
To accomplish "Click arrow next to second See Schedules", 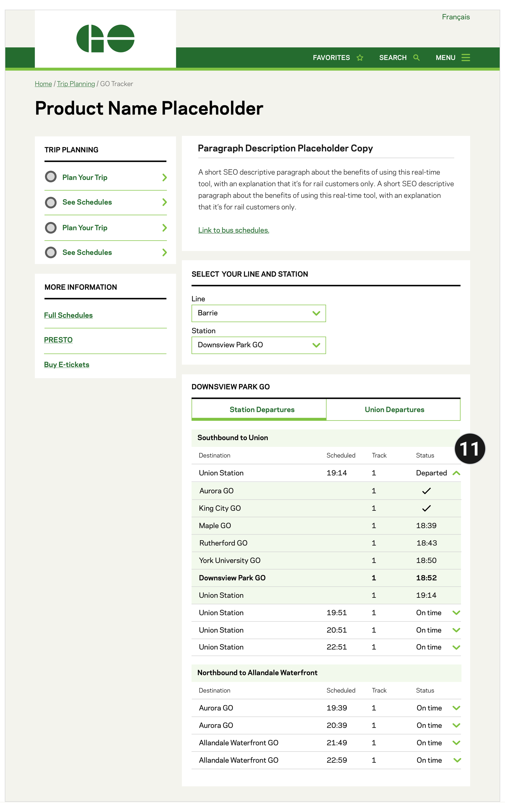I will 164,252.
